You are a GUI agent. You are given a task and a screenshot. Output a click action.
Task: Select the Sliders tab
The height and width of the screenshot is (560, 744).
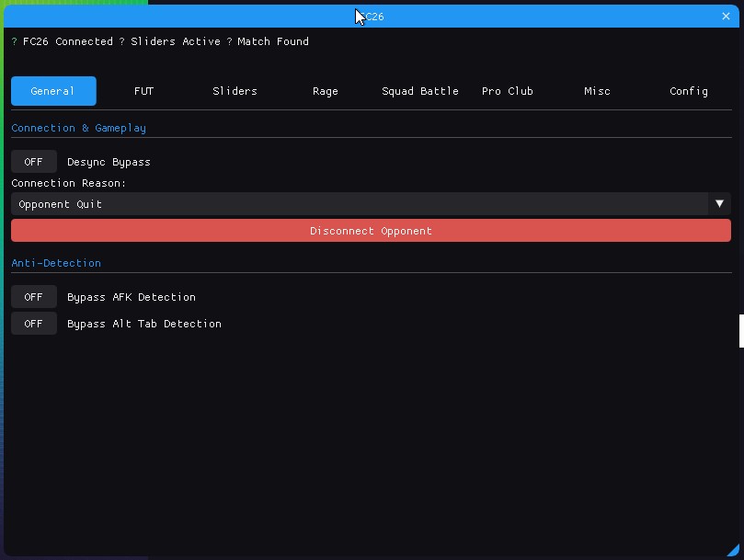235,91
